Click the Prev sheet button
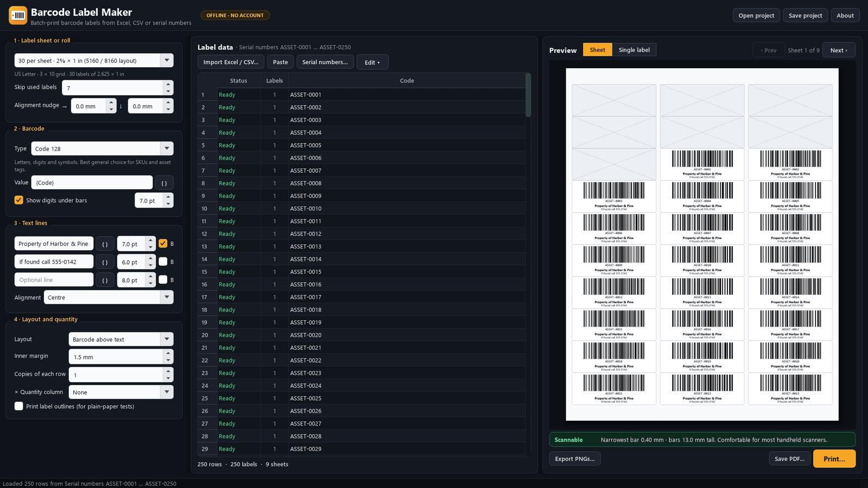 pos(768,50)
